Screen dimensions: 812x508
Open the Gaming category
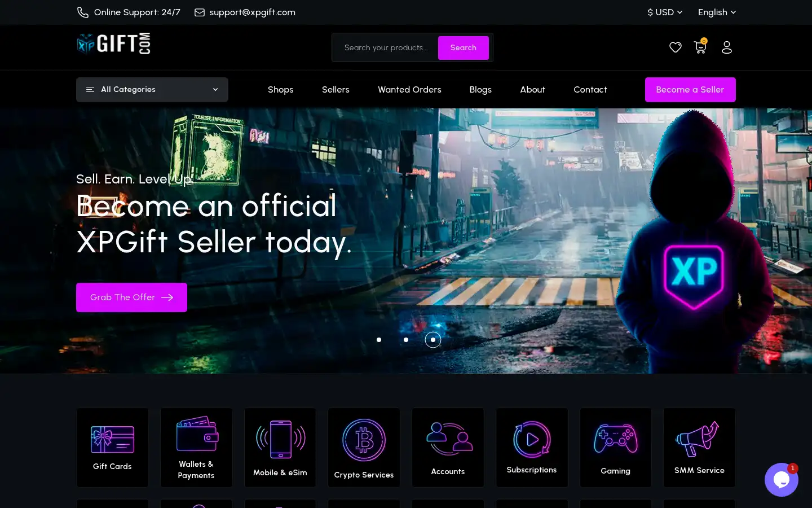[x=616, y=448]
